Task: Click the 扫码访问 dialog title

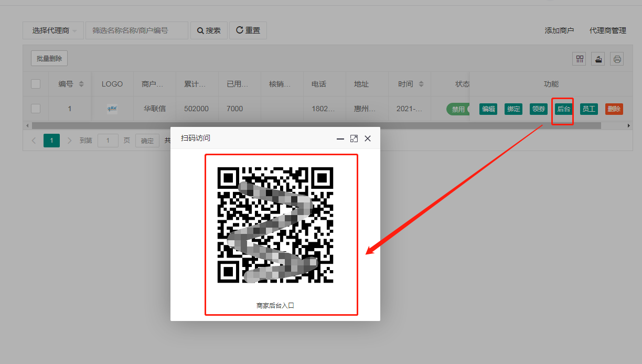Action: point(196,138)
